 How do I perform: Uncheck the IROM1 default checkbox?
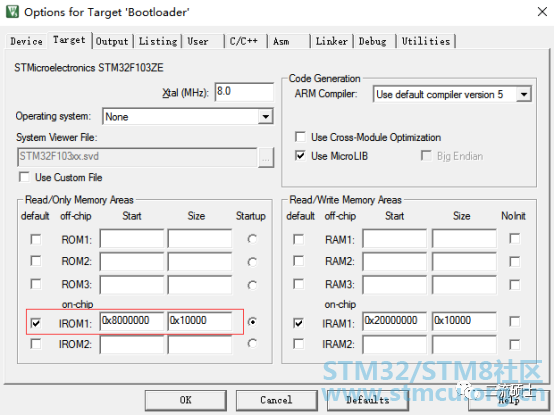tap(36, 323)
